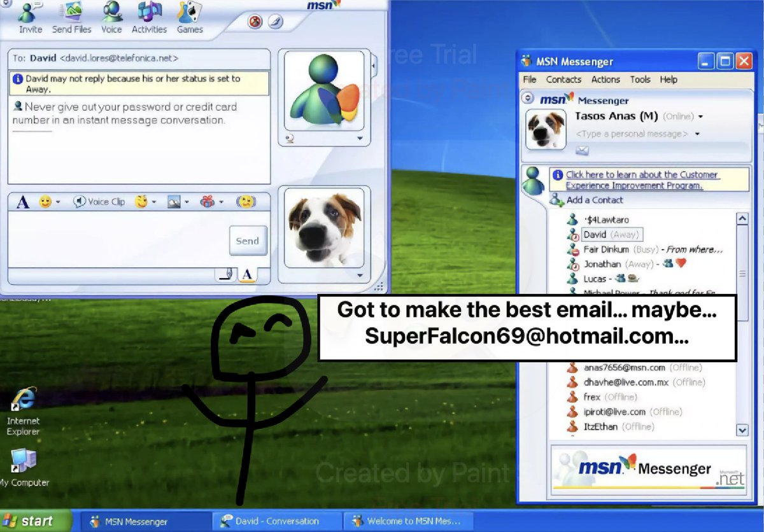Click the red block contact icon
The width and height of the screenshot is (764, 532).
[255, 22]
